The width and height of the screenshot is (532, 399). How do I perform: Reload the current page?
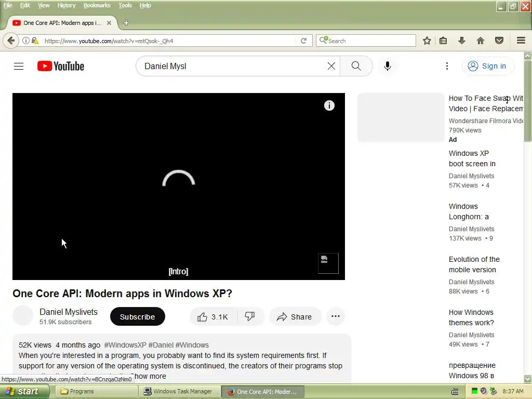point(303,41)
